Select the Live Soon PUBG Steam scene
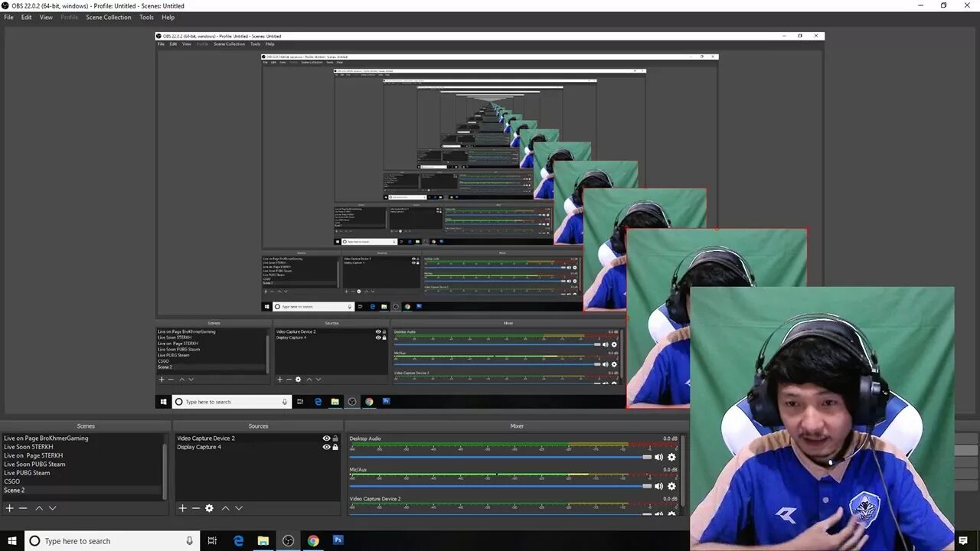The image size is (980, 551). point(34,465)
